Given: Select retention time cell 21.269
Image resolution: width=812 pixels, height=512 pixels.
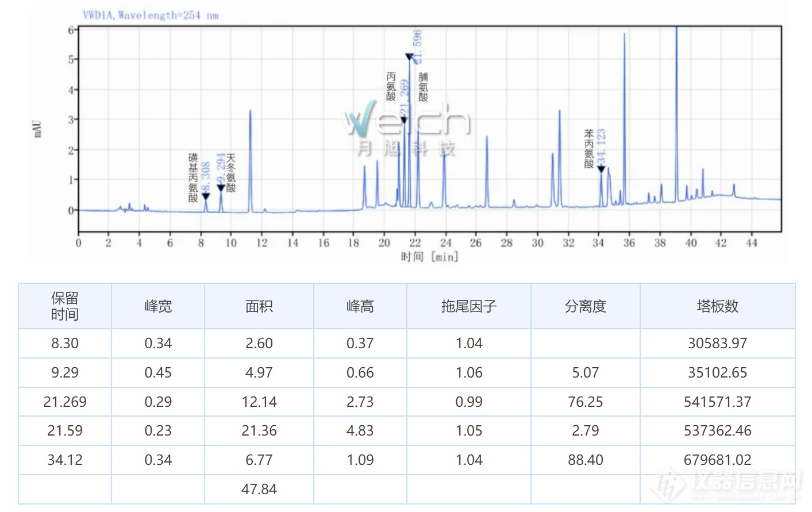Looking at the screenshot, I should point(65,402).
